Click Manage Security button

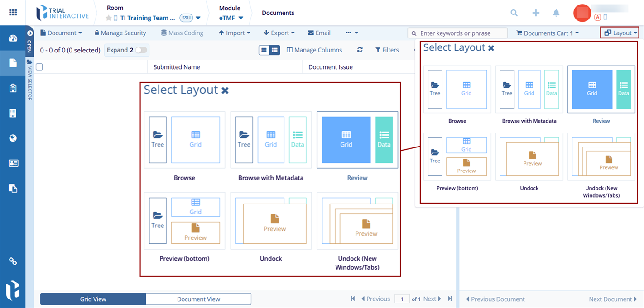120,33
